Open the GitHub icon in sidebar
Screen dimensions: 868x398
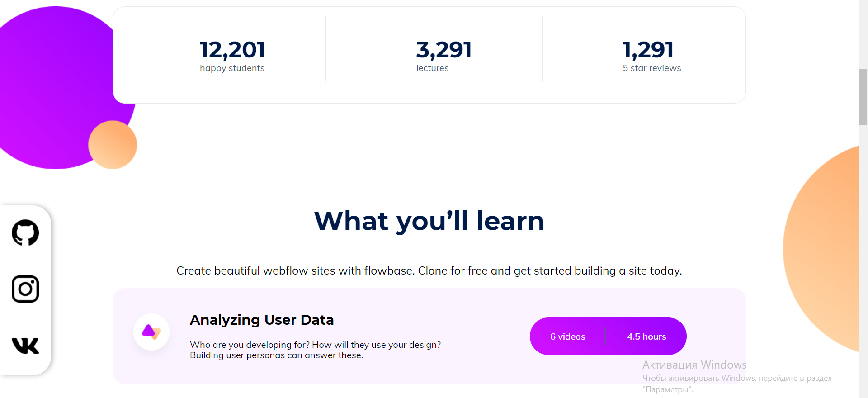coord(25,232)
